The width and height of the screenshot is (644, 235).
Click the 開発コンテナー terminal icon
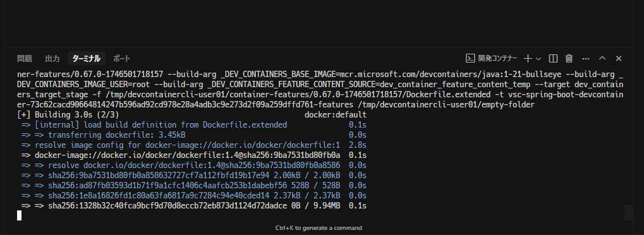(x=470, y=58)
